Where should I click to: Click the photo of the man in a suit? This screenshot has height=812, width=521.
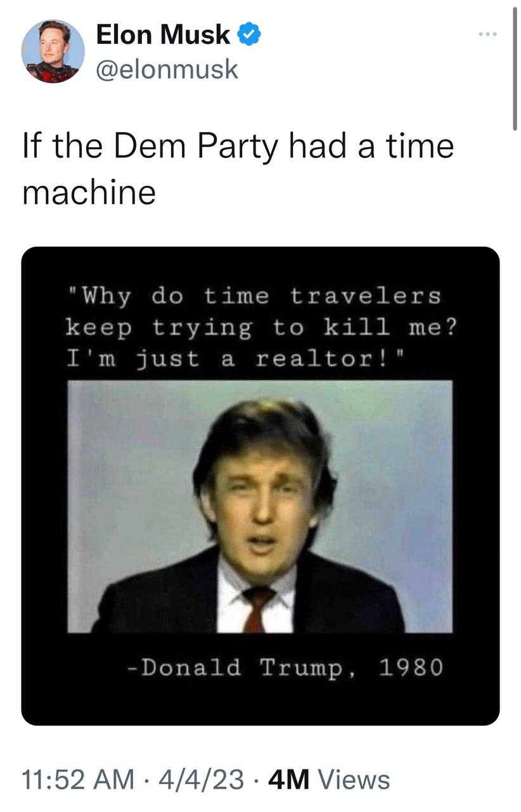pyautogui.click(x=260, y=507)
